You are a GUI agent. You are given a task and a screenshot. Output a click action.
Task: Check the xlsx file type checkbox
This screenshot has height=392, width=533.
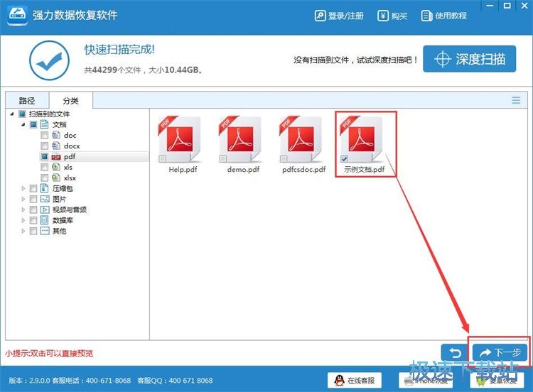tap(45, 178)
